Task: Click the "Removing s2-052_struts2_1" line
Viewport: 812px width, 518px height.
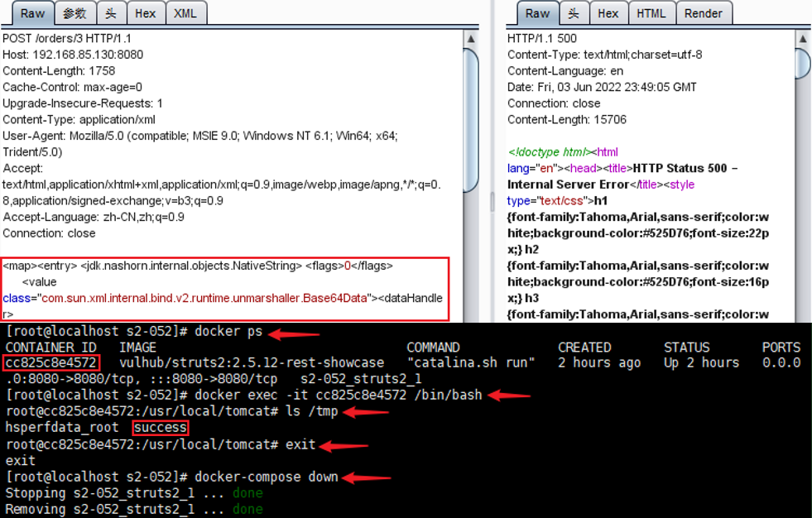Action: pyautogui.click(x=134, y=509)
